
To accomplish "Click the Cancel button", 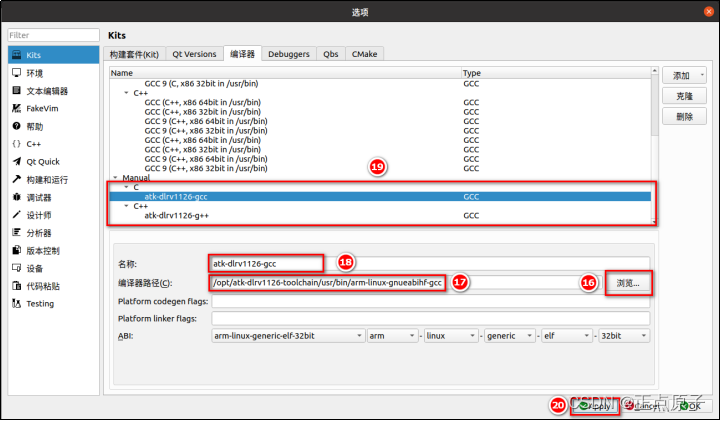I will 644,406.
